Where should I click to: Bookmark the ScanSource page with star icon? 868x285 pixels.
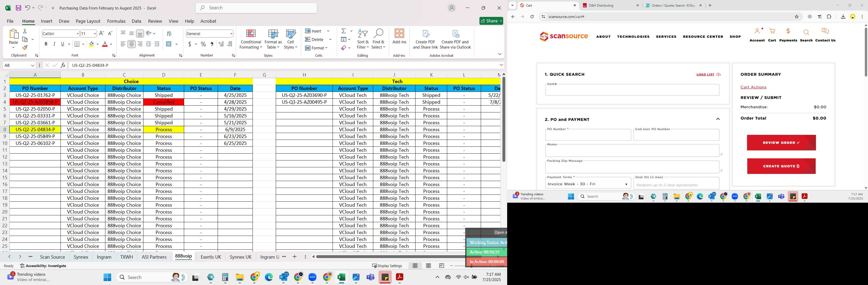click(797, 17)
